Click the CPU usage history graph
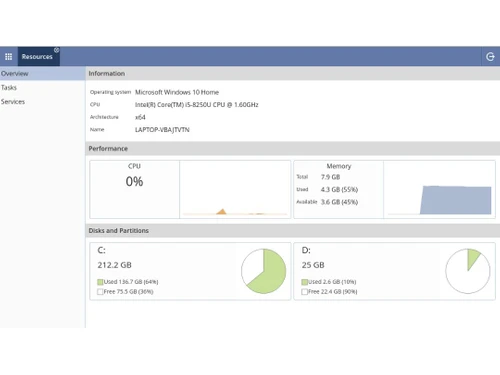The image size is (500, 375). click(x=235, y=189)
